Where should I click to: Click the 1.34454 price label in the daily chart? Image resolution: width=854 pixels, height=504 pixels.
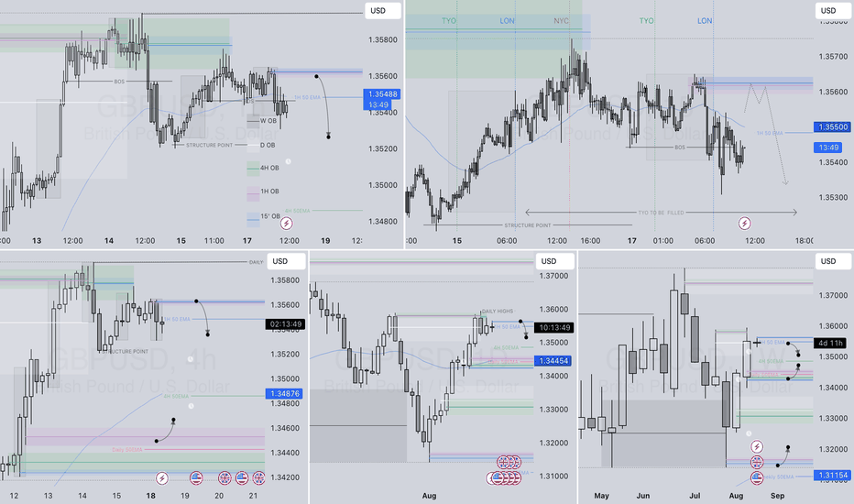click(x=553, y=361)
